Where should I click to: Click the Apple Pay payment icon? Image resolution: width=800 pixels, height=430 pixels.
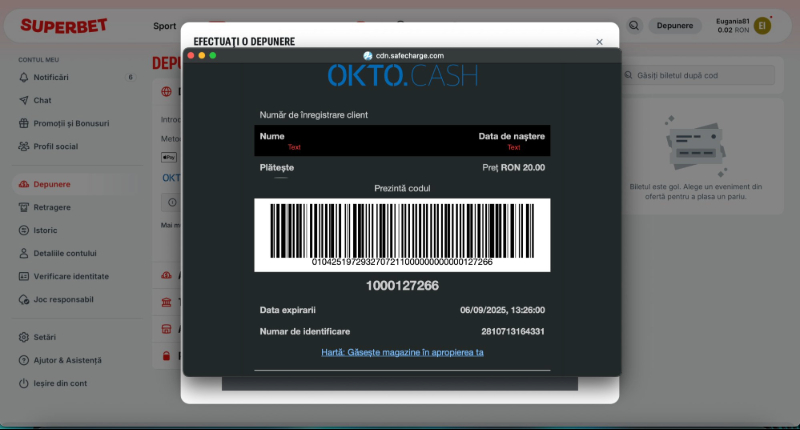[169, 157]
